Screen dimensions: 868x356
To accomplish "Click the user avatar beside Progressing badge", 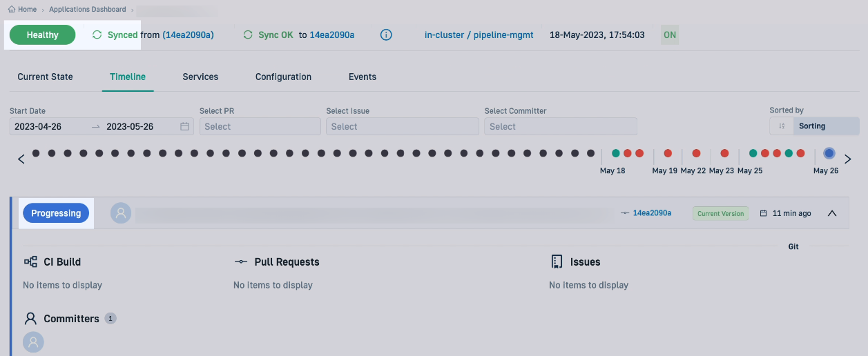I will click(121, 213).
